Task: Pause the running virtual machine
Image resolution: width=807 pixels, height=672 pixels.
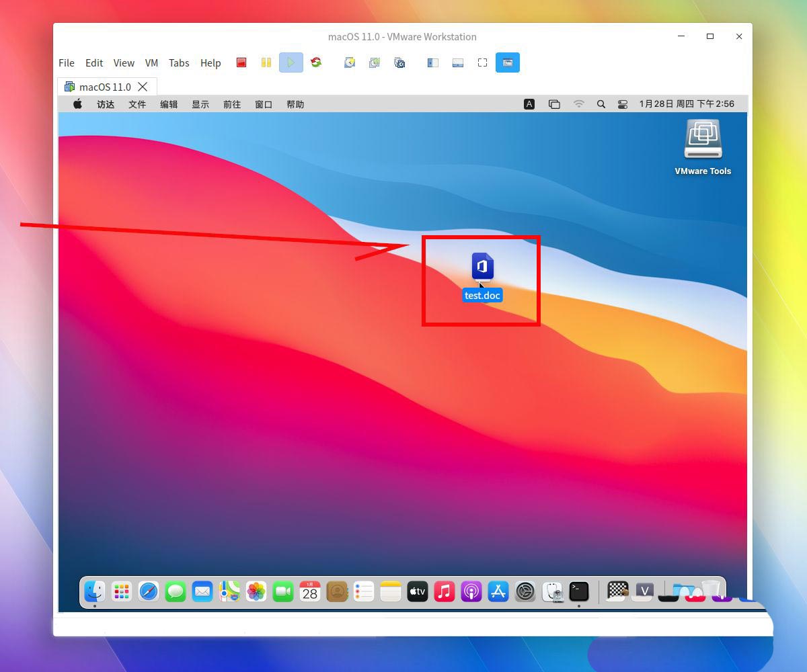Action: (x=266, y=62)
